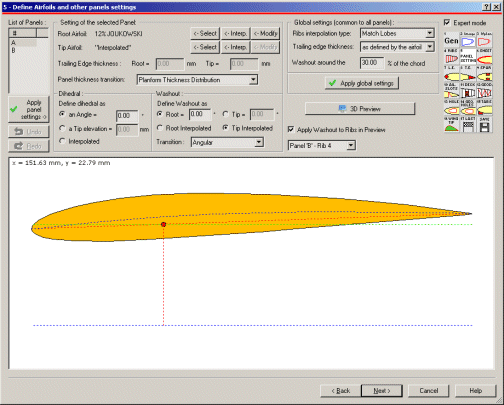This screenshot has height=405, width=504.
Task: Select dihedral 'a Tip elevation' radio button
Action: pyautogui.click(x=62, y=128)
